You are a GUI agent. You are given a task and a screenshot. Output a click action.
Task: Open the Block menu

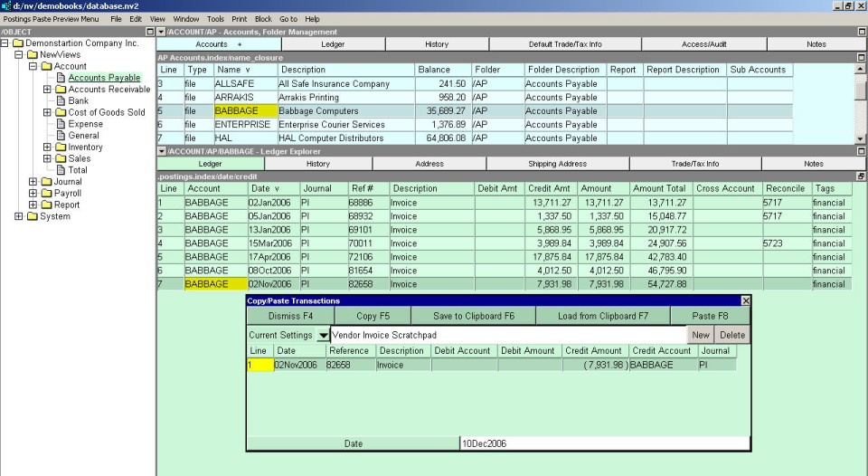(263, 19)
